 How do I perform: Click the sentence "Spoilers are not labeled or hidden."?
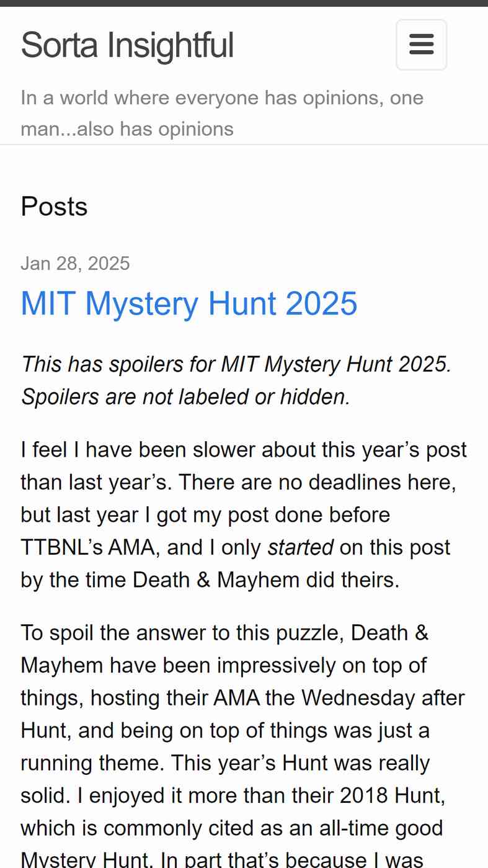186,396
